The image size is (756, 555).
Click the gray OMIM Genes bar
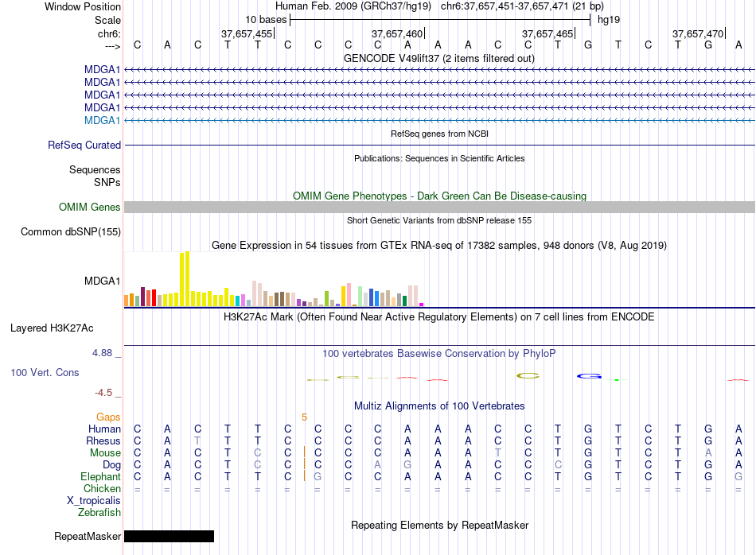440,208
